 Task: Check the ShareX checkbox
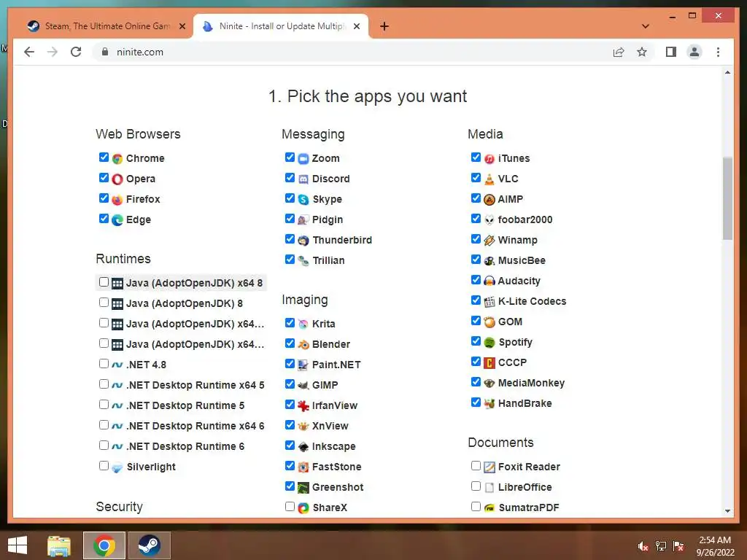(290, 507)
